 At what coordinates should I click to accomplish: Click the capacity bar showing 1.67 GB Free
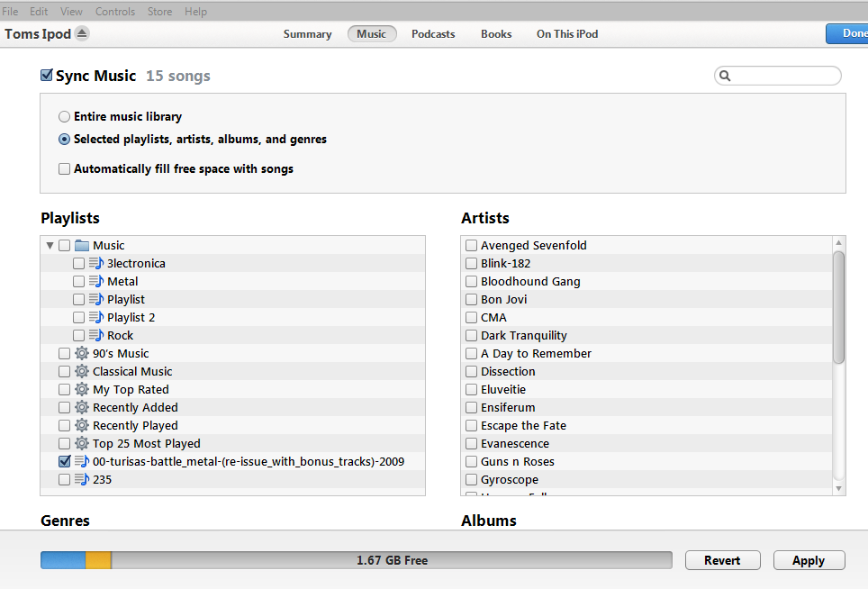pos(357,560)
